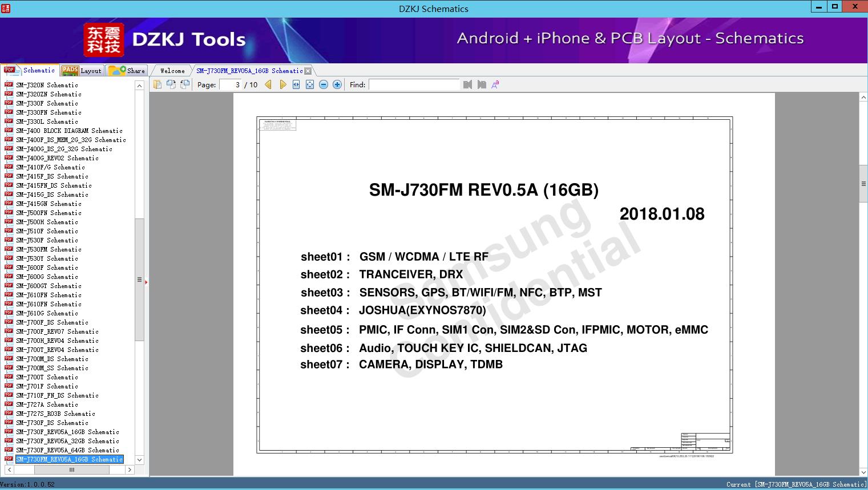Toggle match case for Find

pyautogui.click(x=495, y=84)
